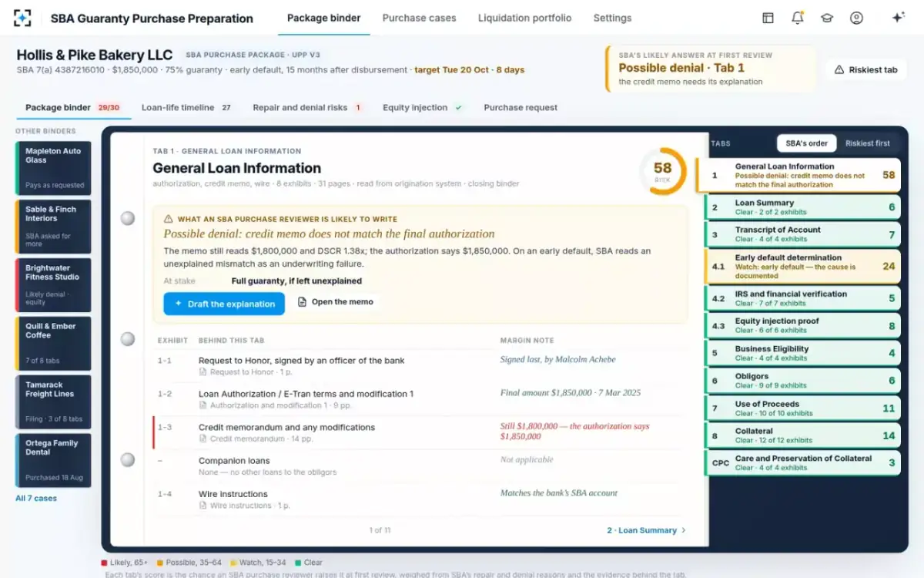Screen dimensions: 924x578
Task: Click the 58 risk score ring
Action: point(662,171)
